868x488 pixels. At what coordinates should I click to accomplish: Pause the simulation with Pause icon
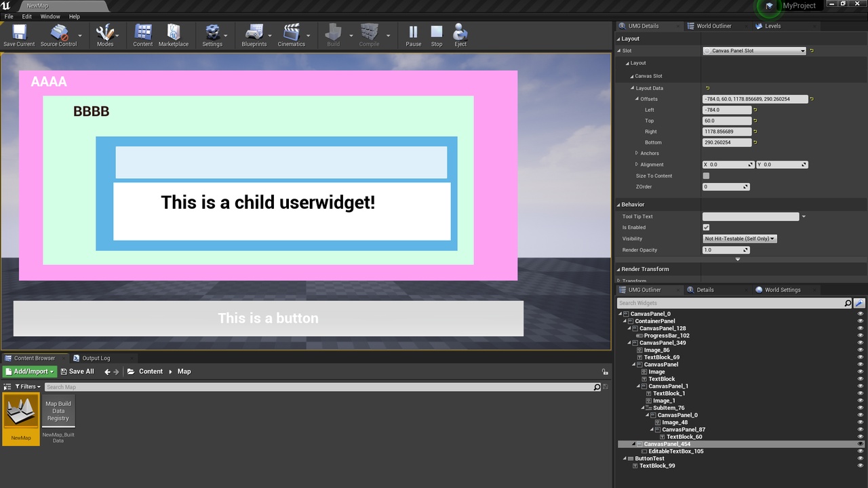click(x=414, y=35)
